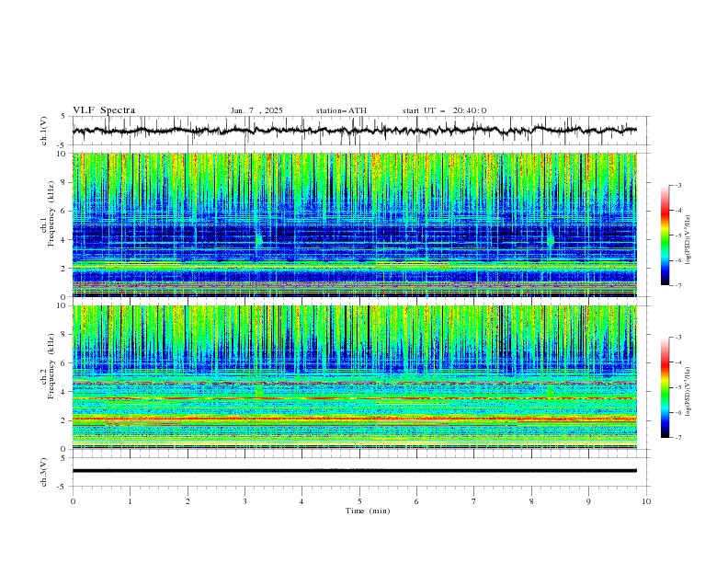Click the time axis tick label "3"
Image resolution: width=728 pixels, height=563 pixels.
pyautogui.click(x=245, y=501)
